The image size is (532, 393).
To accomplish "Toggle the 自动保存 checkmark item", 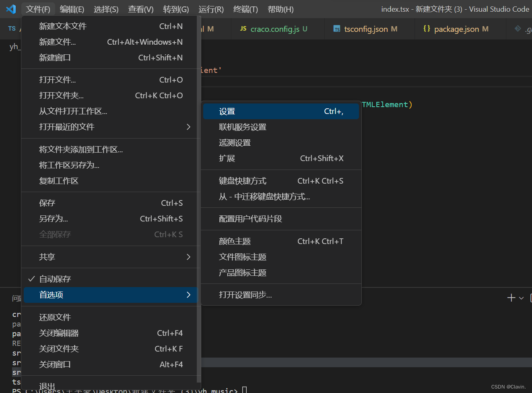I will (111, 279).
